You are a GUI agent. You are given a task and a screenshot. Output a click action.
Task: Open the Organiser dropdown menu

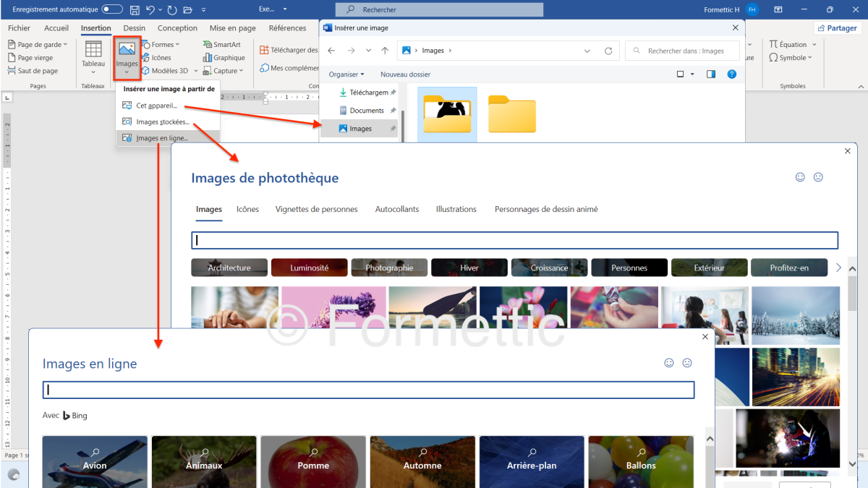(x=346, y=74)
